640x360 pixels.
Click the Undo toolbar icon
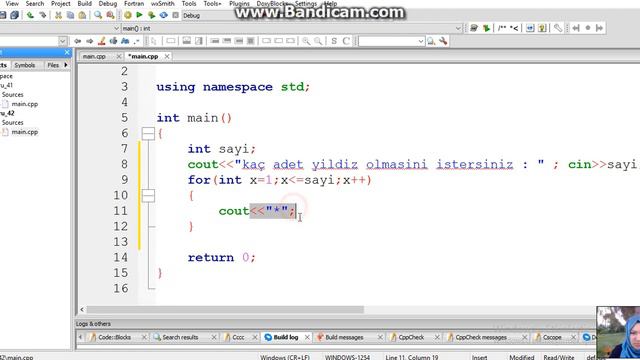point(30,15)
